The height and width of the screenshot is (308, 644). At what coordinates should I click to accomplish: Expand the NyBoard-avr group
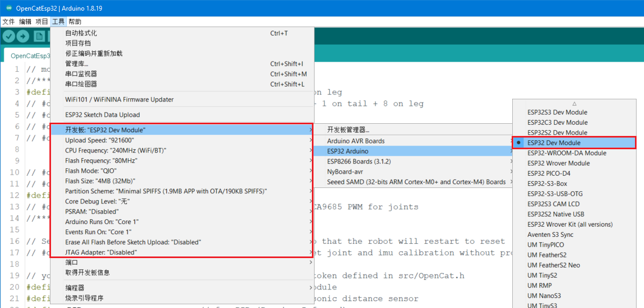point(414,172)
